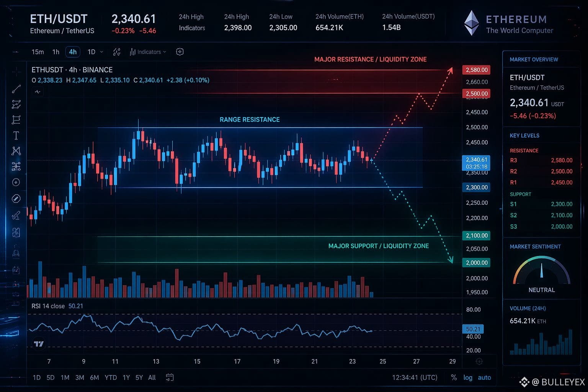Screen dimensions: 588x392
Task: Select the XABCD pattern tool below Text tool
Action: click(16, 151)
